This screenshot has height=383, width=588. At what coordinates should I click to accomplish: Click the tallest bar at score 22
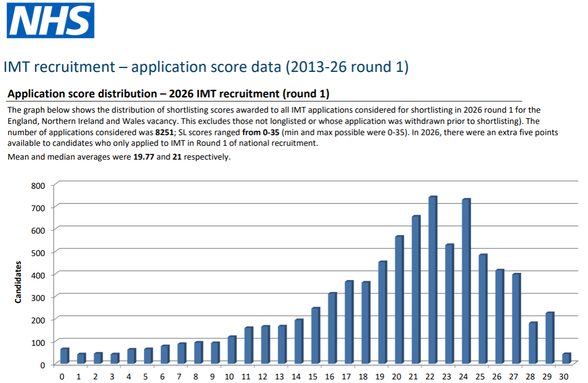432,280
